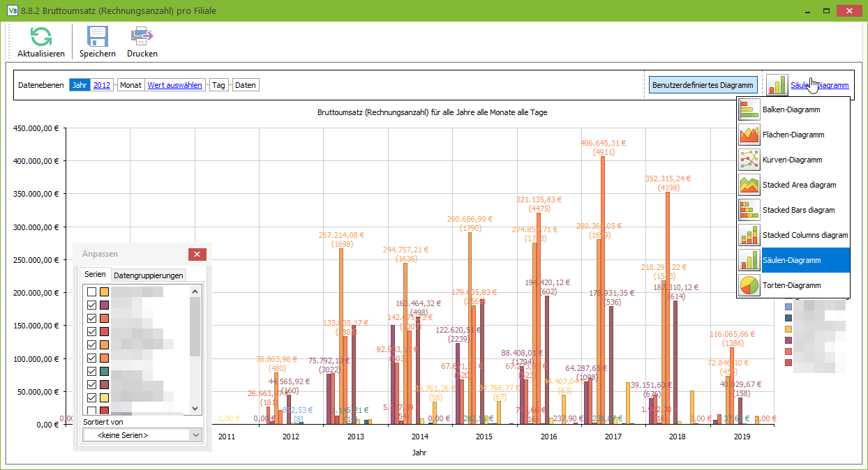Choose Stacked Area diagram from the chart menu
The image size is (868, 470).
pos(793,185)
